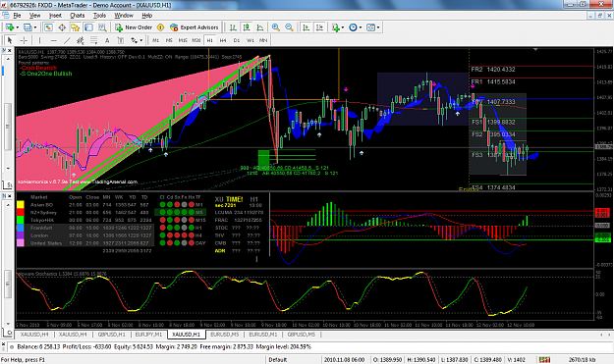Viewport: 614px width, 364px height.
Task: Switch chart type to Candlesticks
Action: click(x=247, y=27)
